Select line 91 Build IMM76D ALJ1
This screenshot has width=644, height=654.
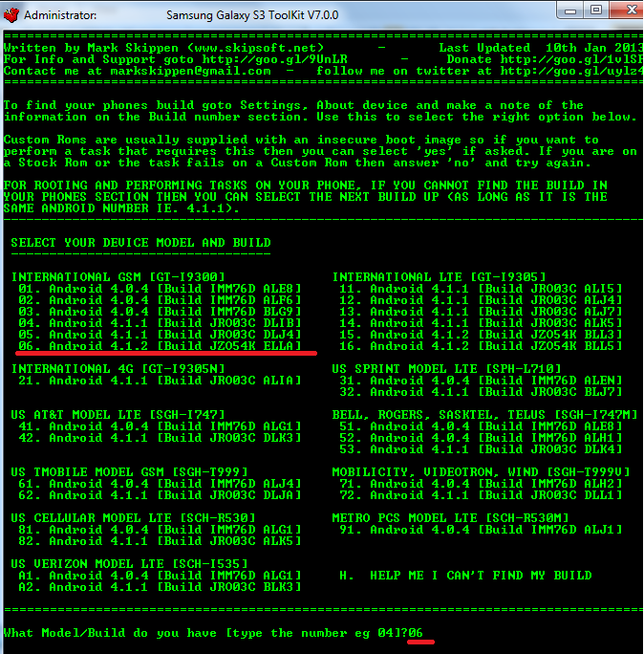tap(481, 530)
